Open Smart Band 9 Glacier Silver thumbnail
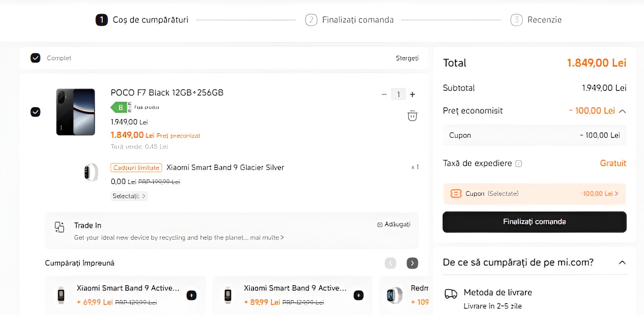Image resolution: width=644 pixels, height=315 pixels. tap(91, 172)
